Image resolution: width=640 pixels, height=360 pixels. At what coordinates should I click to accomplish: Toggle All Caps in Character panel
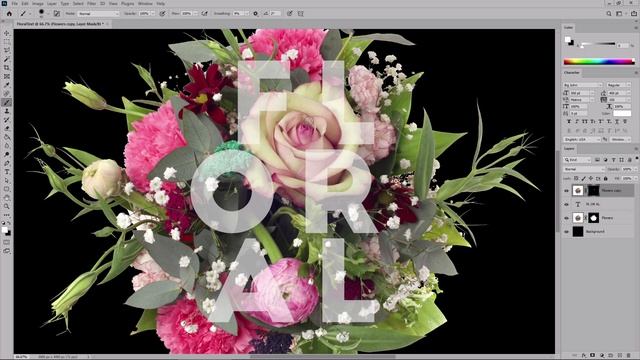click(x=584, y=122)
